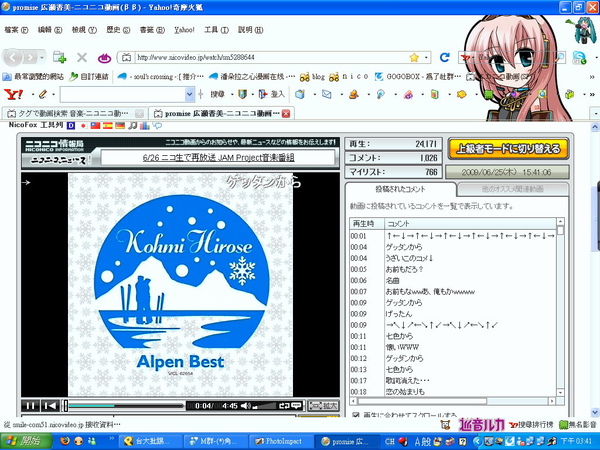Click the NicoFox blue D icon
The width and height of the screenshot is (600, 450).
71,126
